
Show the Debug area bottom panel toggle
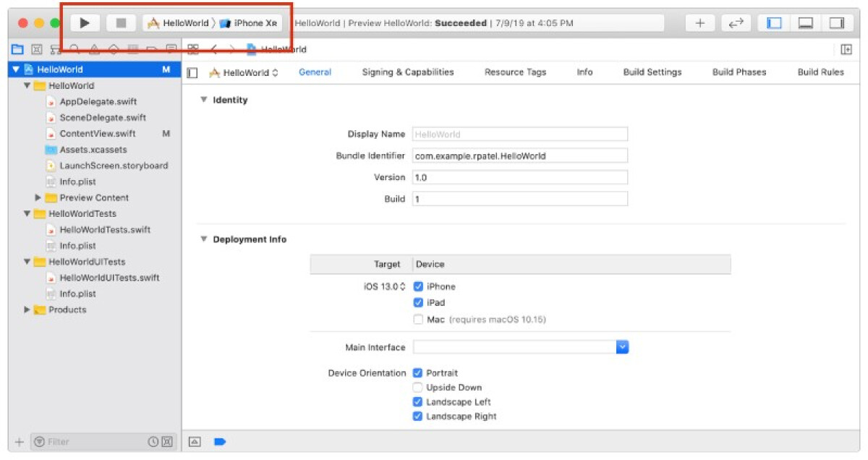click(804, 22)
